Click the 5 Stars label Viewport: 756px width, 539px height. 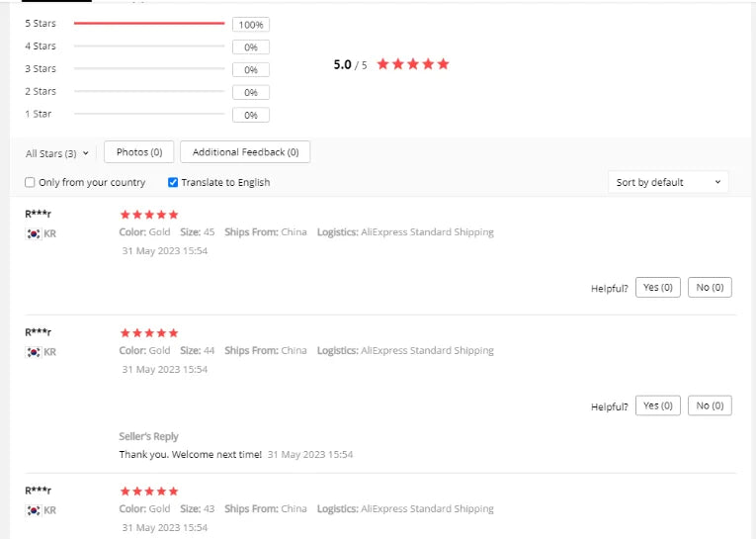(x=41, y=23)
